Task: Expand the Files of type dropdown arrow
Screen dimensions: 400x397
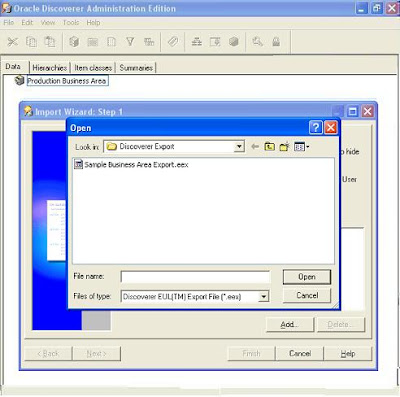Action: click(x=263, y=296)
